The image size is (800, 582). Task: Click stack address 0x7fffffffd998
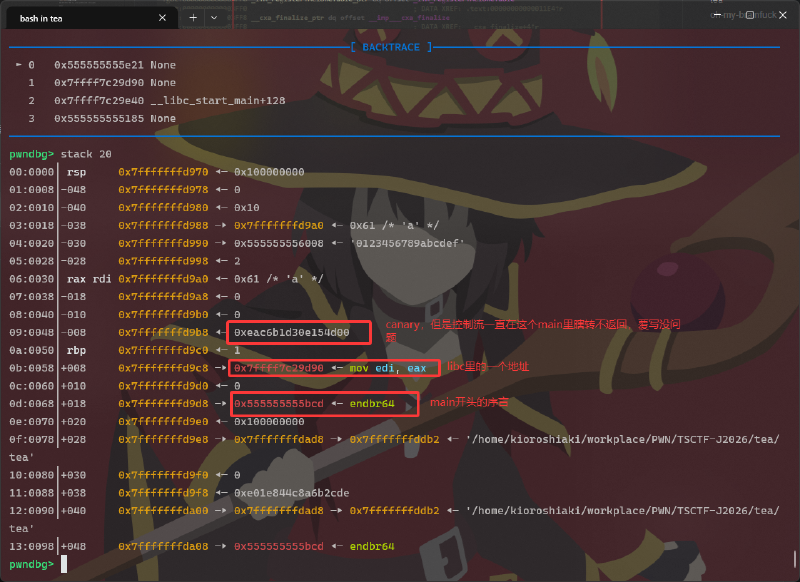click(x=163, y=261)
